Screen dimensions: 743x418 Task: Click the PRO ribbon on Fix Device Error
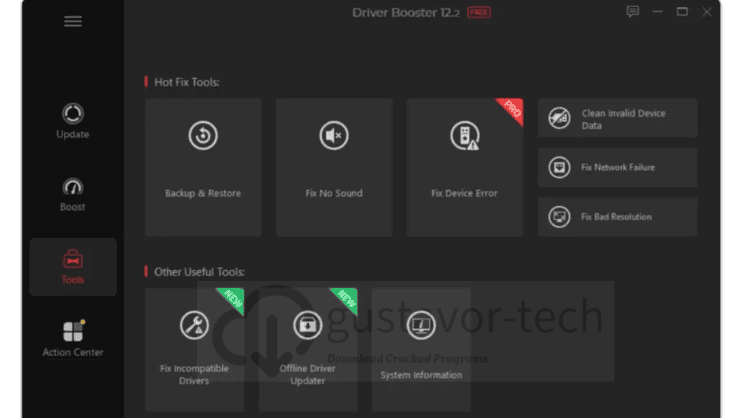pyautogui.click(x=512, y=109)
